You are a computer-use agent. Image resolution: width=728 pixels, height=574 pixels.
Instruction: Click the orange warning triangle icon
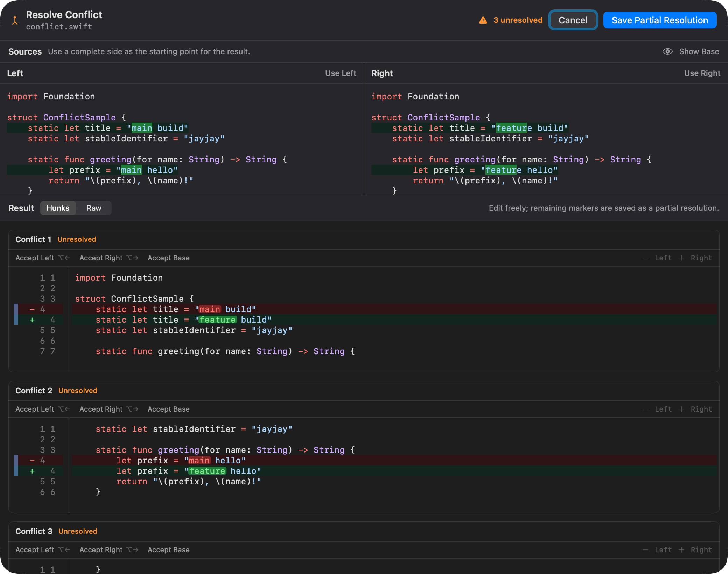pos(483,20)
